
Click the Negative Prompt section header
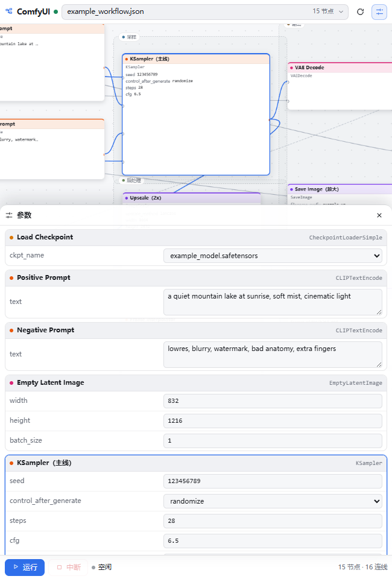[x=196, y=330]
